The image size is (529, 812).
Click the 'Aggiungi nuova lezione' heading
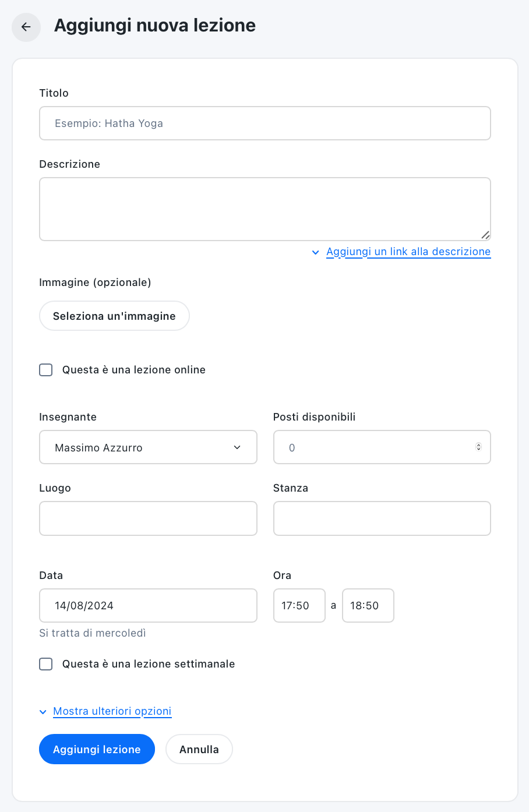click(155, 26)
